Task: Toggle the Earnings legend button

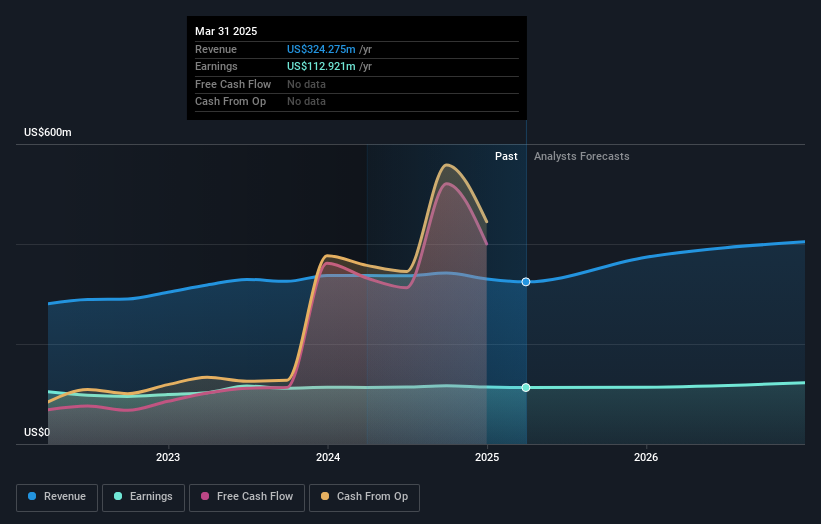Action: (143, 497)
